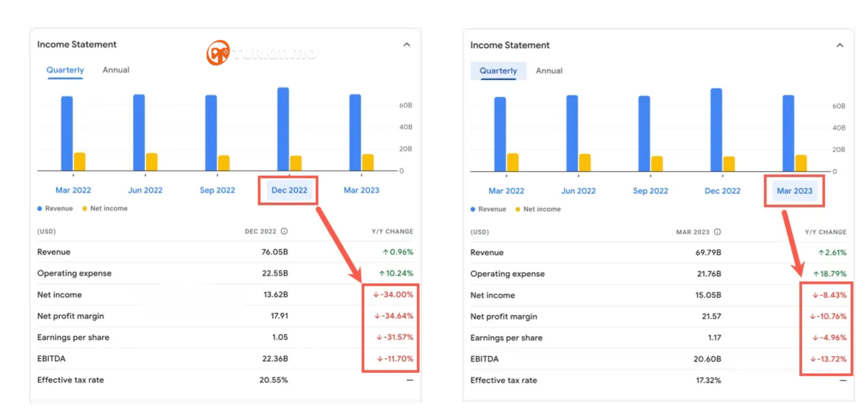
Task: Select Dec 2022 quarter in left chart
Action: (x=289, y=190)
